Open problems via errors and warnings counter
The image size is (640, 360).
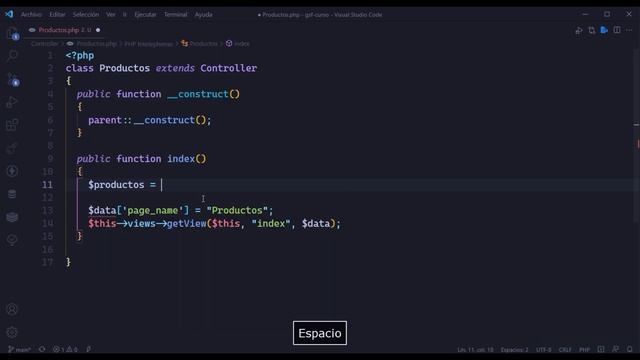[65, 349]
